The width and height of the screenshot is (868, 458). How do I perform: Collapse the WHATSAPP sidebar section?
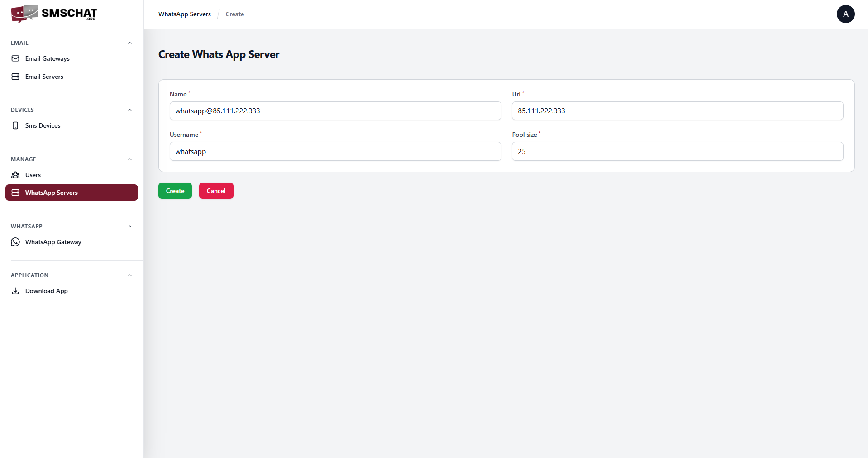(130, 227)
